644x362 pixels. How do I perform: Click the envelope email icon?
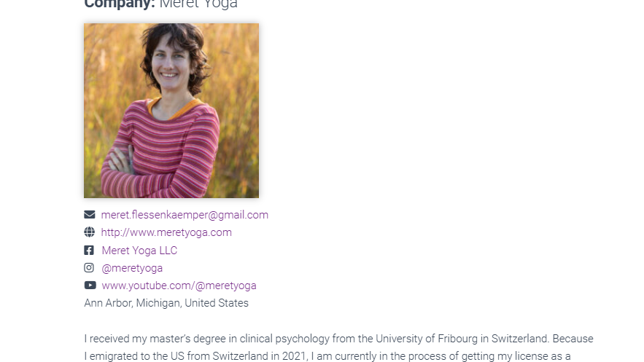pyautogui.click(x=90, y=214)
